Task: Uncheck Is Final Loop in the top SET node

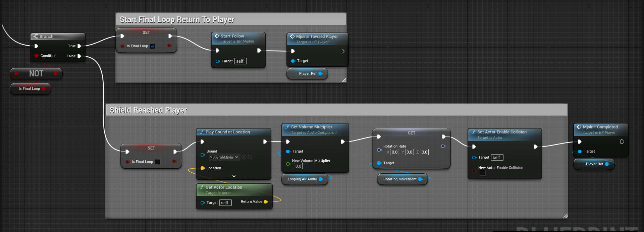Action: coord(152,46)
